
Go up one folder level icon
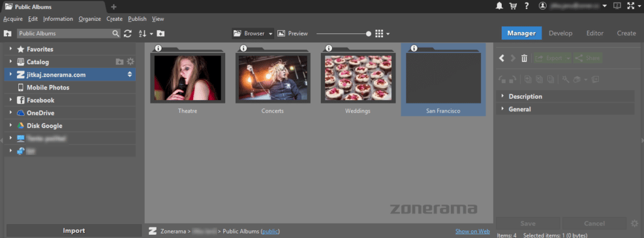point(8,33)
